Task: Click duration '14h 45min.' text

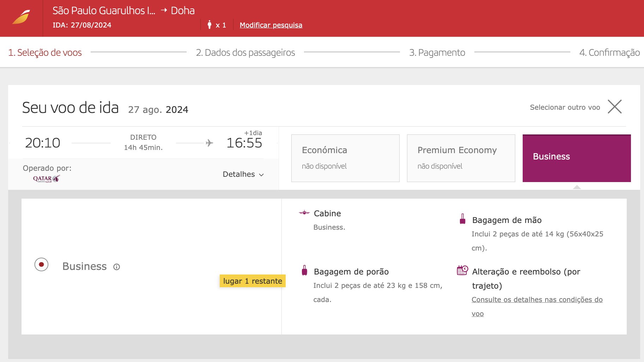Action: tap(143, 147)
